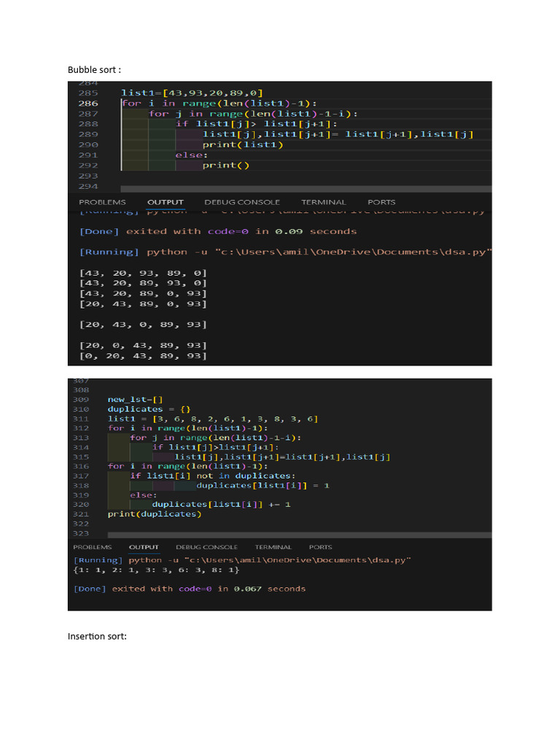Click the for j loop on line 313
The height and width of the screenshot is (747, 560).
[x=216, y=438]
